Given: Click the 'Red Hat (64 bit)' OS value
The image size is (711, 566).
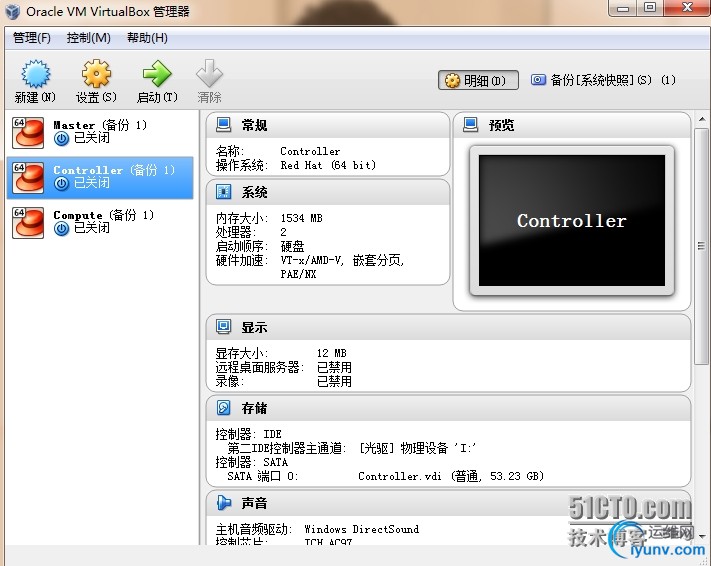Looking at the screenshot, I should [328, 165].
